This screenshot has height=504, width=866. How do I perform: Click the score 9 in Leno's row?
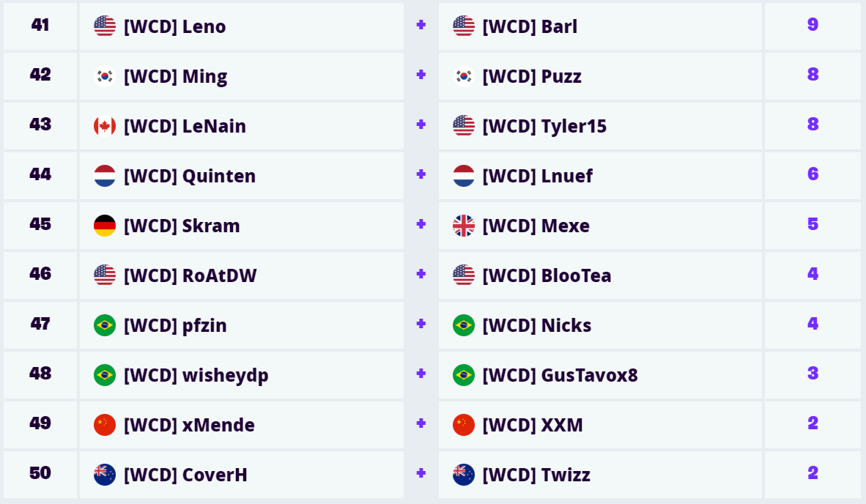pos(813,25)
